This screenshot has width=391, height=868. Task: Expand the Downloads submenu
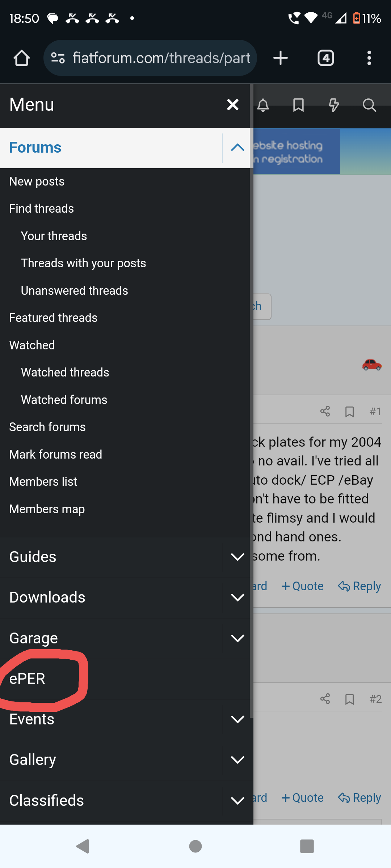pos(237,597)
